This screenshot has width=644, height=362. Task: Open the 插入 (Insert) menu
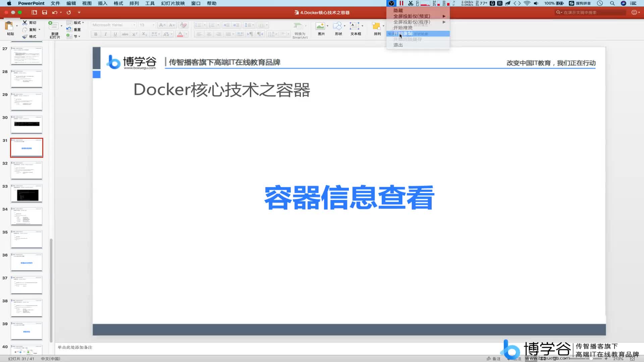[x=103, y=3]
